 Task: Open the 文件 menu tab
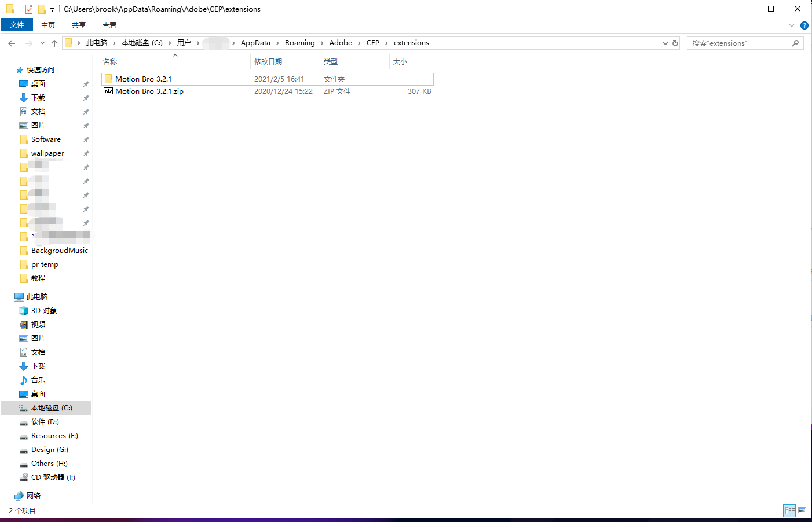[17, 25]
